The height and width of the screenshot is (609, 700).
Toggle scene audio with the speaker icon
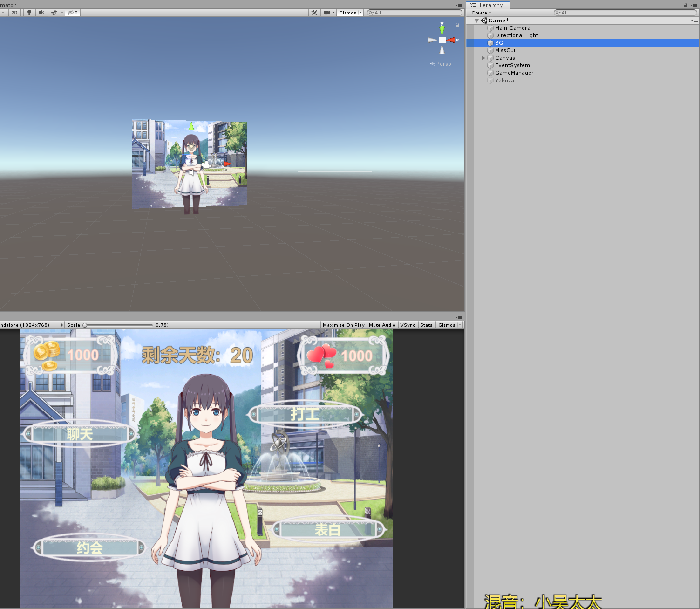tap(41, 13)
